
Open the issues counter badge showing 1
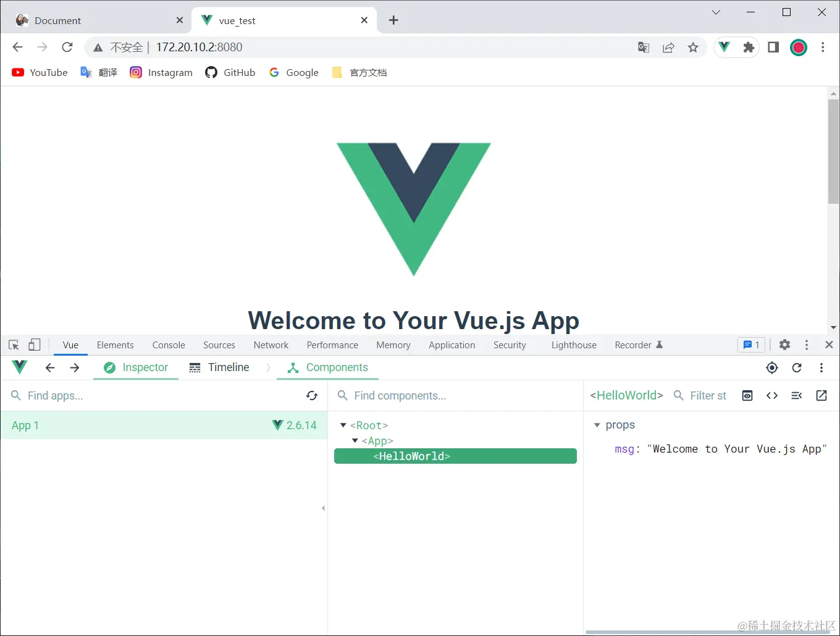[x=751, y=345]
